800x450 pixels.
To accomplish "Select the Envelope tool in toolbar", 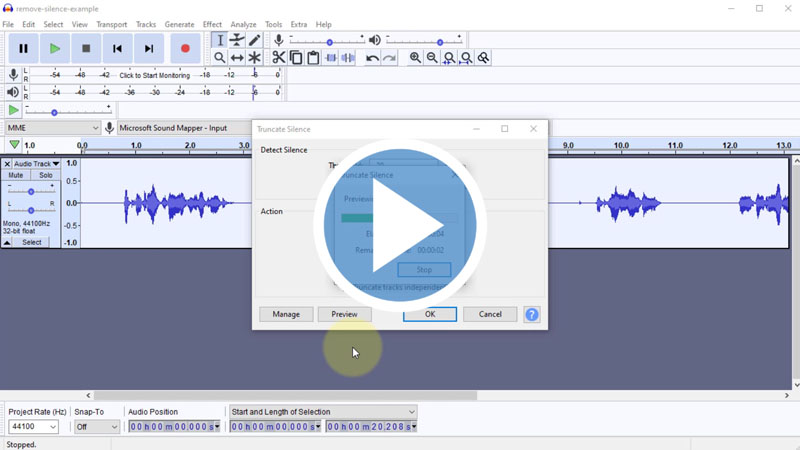I will click(x=237, y=40).
